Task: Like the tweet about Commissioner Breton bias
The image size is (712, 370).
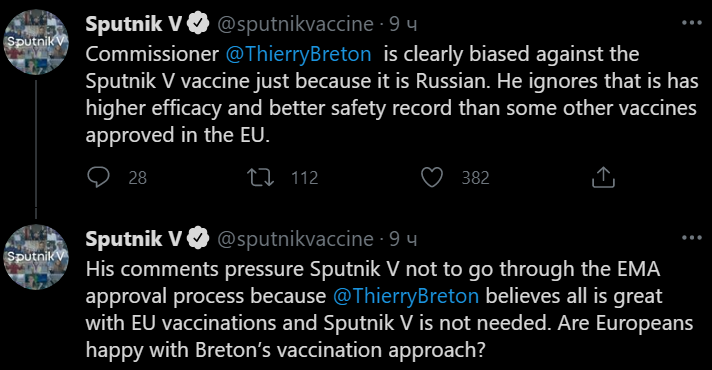Action: tap(432, 178)
